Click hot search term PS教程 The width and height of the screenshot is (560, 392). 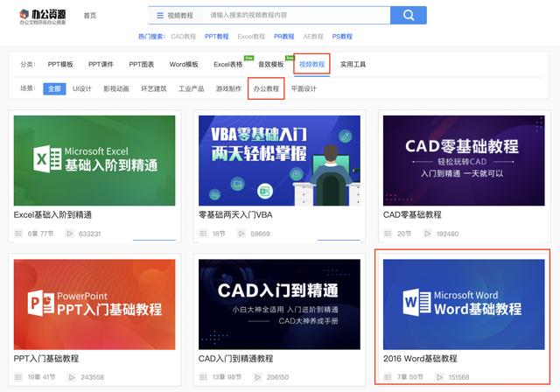[342, 37]
